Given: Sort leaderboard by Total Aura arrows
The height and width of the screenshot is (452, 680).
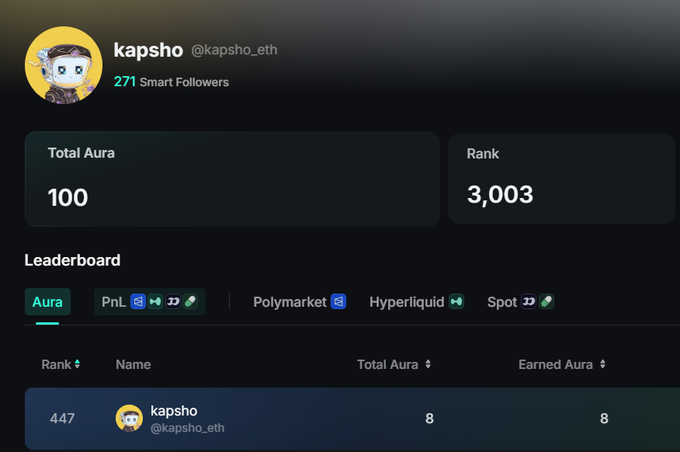Looking at the screenshot, I should [428, 364].
